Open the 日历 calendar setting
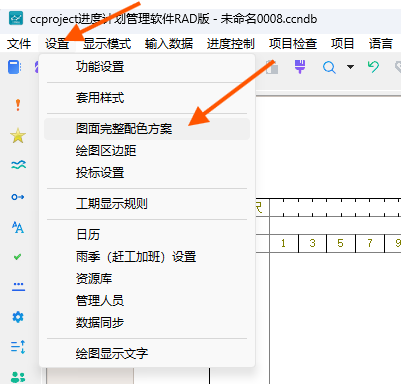 tap(147, 235)
